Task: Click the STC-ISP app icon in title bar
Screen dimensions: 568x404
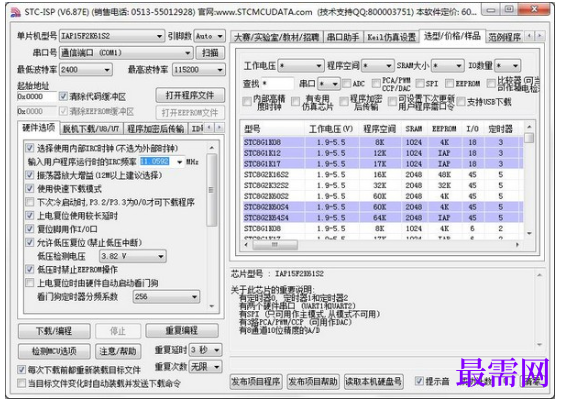Action: 15,12
